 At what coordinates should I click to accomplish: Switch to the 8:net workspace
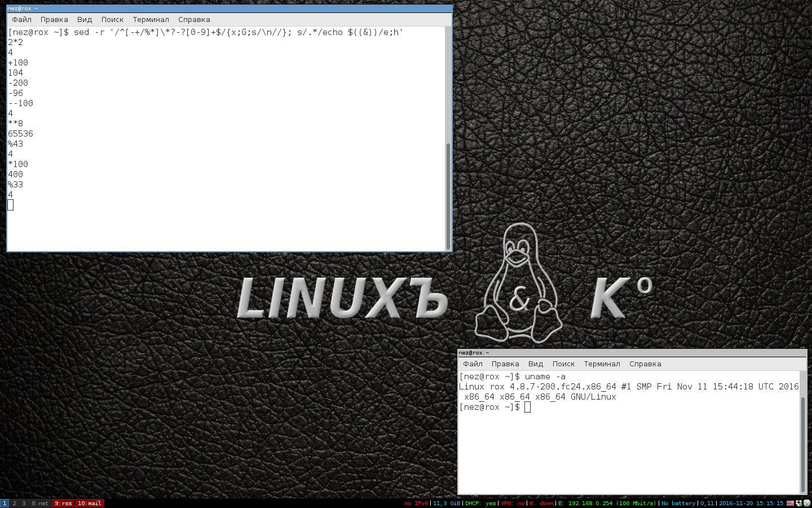pyautogui.click(x=40, y=503)
